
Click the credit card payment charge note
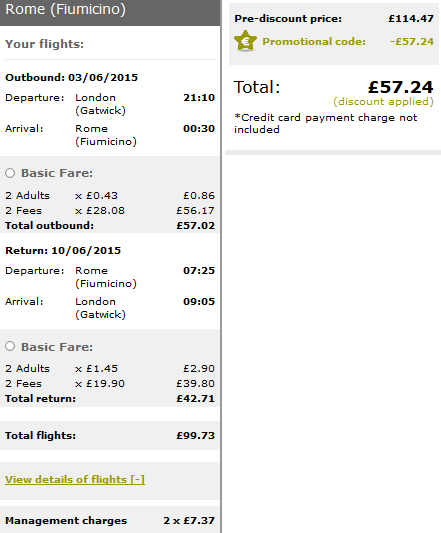click(x=325, y=123)
